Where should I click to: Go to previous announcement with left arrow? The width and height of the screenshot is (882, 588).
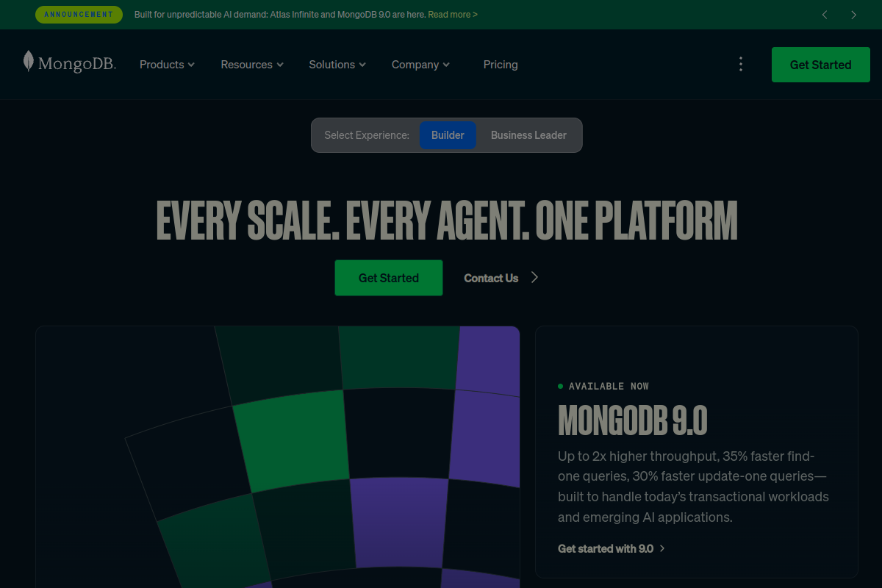tap(825, 15)
